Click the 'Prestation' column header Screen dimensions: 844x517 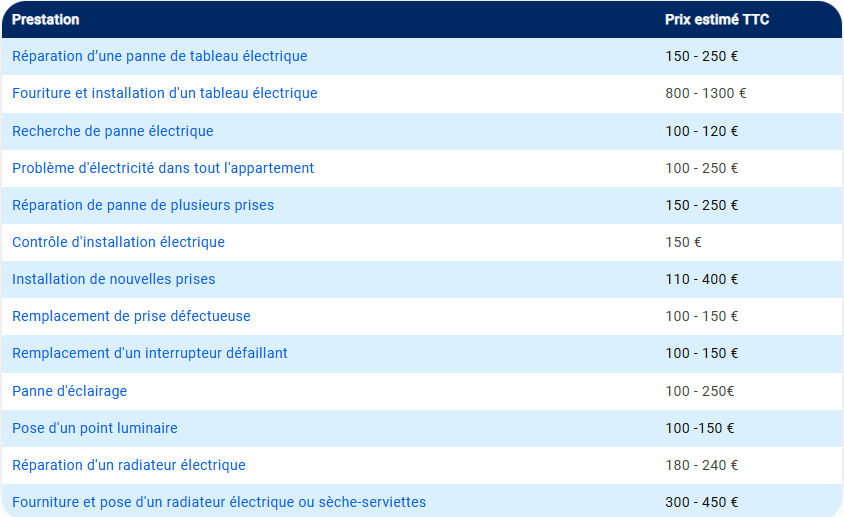click(x=46, y=19)
